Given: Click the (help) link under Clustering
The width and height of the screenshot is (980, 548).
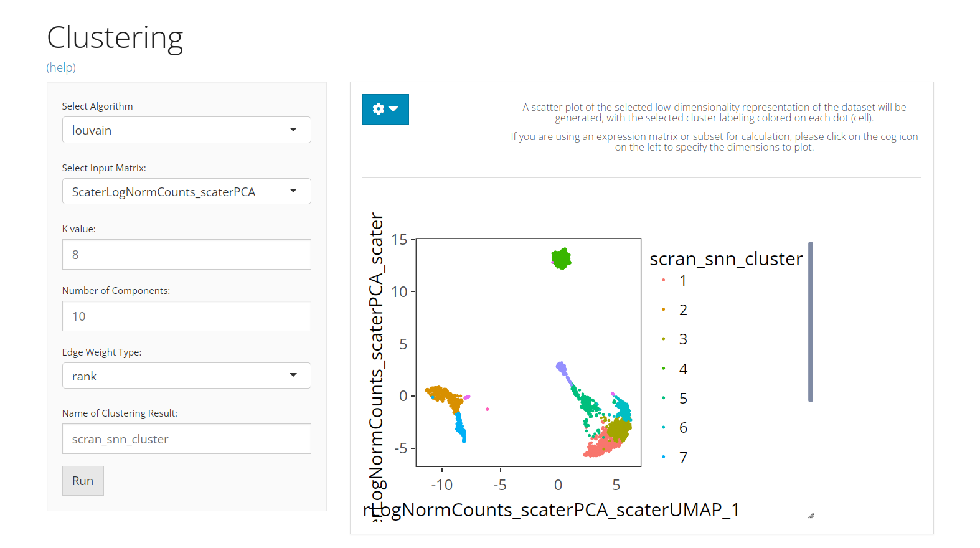Looking at the screenshot, I should point(61,67).
